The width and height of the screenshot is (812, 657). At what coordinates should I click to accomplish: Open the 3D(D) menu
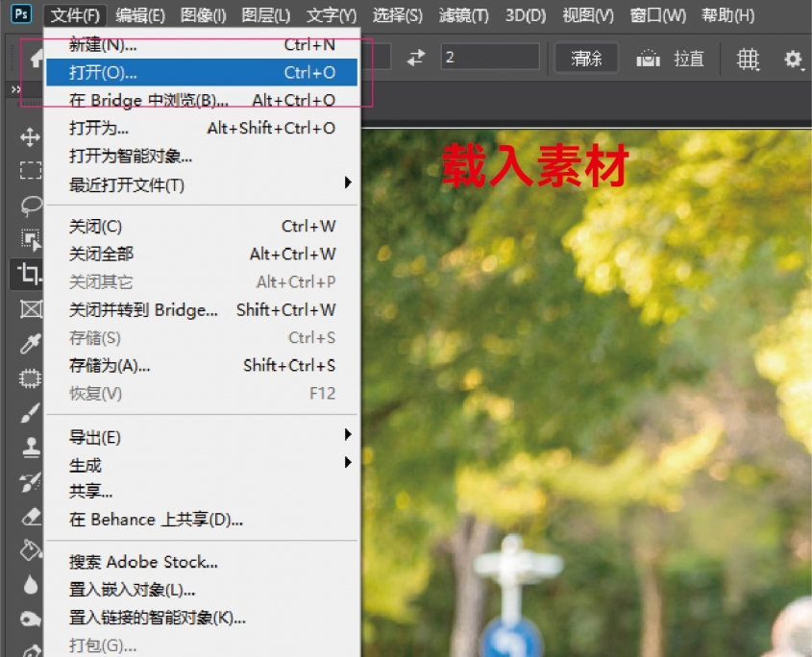tap(526, 15)
